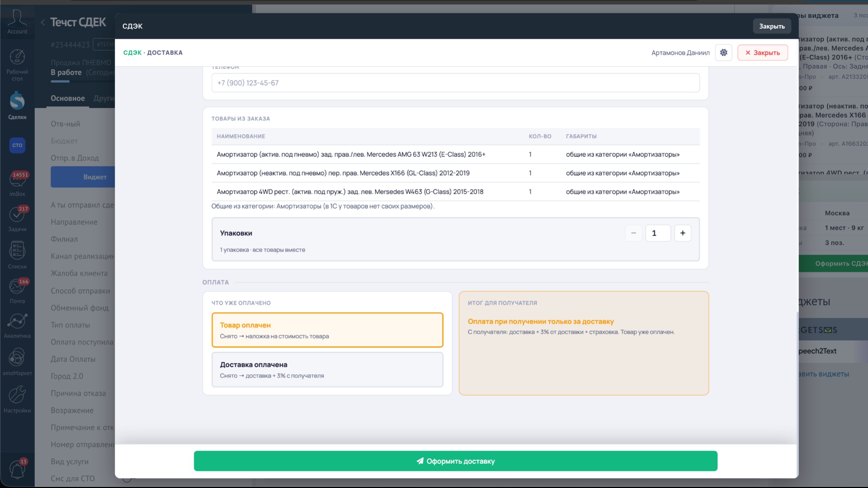Decrease package count with minus button
The width and height of the screenshot is (868, 488).
634,233
